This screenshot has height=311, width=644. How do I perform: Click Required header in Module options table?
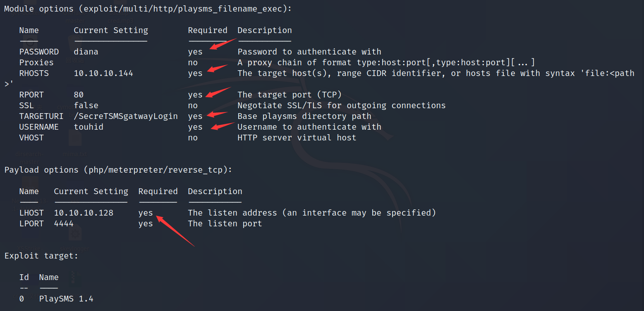208,30
